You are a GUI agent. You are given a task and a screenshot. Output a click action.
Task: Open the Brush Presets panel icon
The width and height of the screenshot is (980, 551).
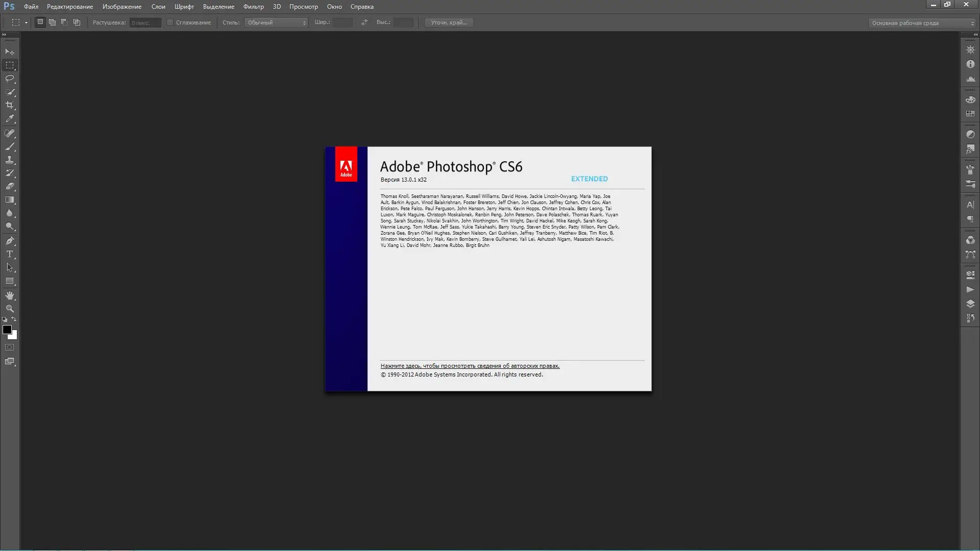coord(970,184)
